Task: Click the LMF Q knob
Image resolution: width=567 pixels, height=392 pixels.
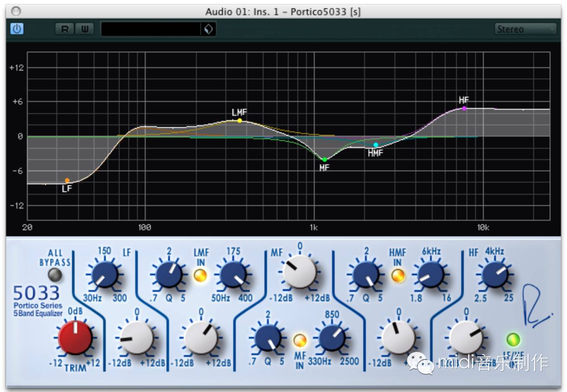Action: click(x=169, y=274)
